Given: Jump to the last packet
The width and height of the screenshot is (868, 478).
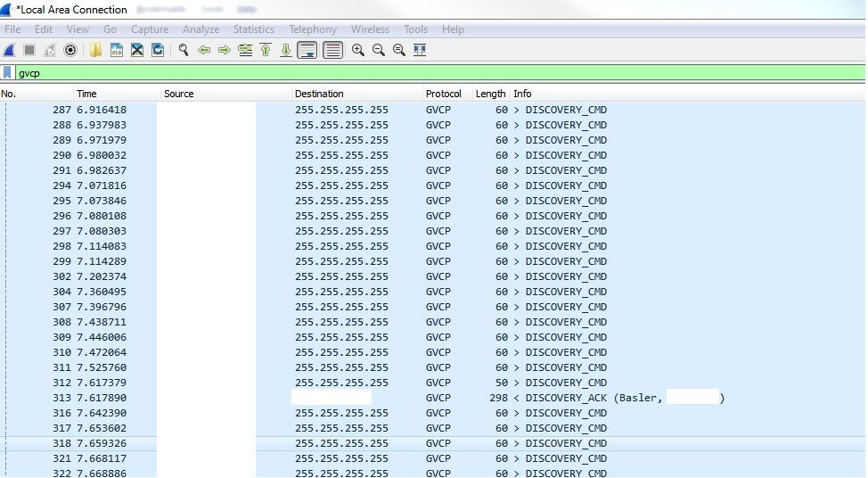Looking at the screenshot, I should (286, 51).
